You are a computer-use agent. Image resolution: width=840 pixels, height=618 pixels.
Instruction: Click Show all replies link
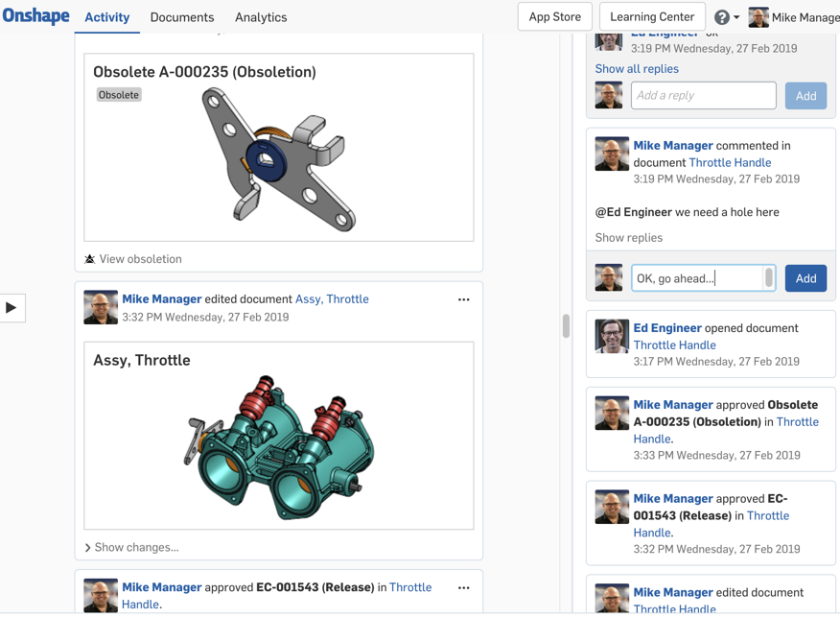[637, 69]
